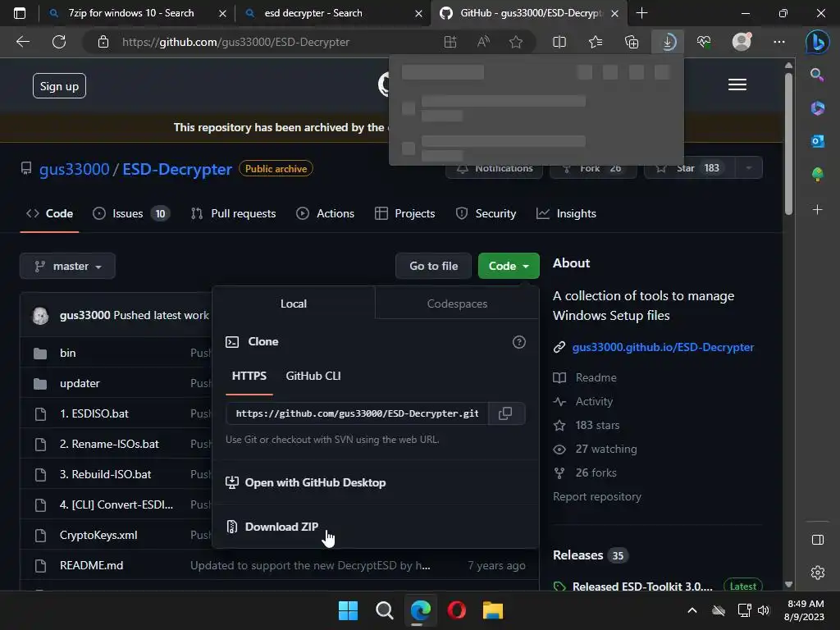Click the sidebar add plus icon
840x630 pixels.
817,209
